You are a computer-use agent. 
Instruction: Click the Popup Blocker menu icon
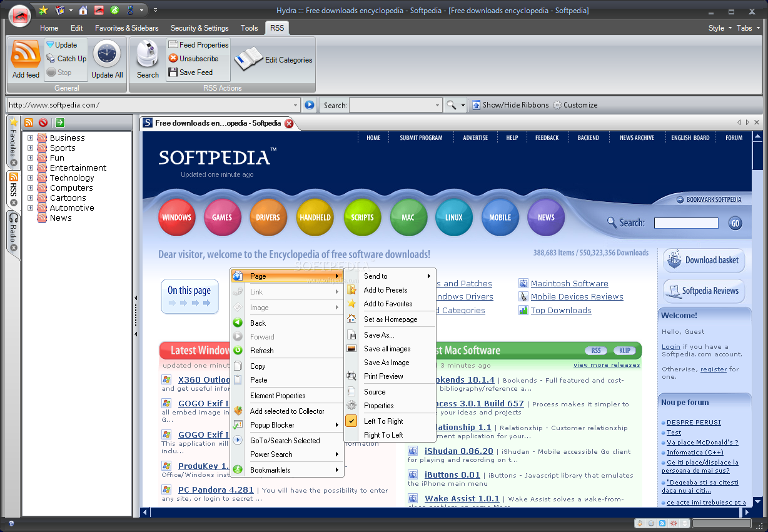point(238,425)
